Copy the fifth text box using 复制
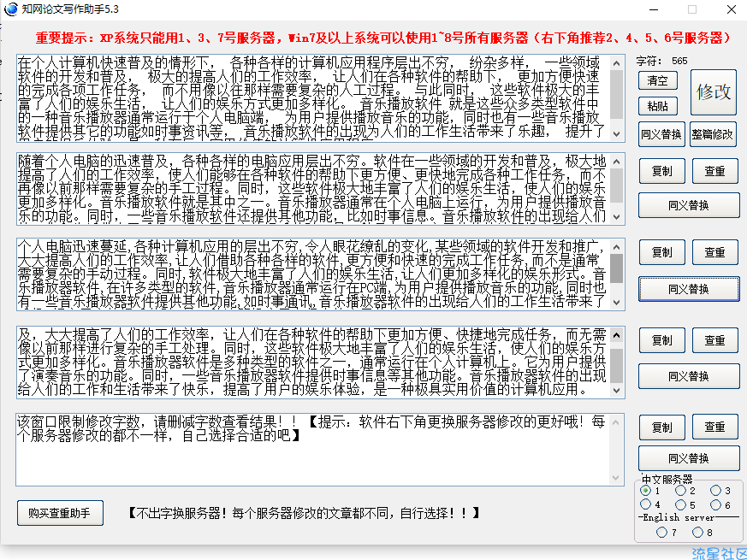 pos(661,427)
